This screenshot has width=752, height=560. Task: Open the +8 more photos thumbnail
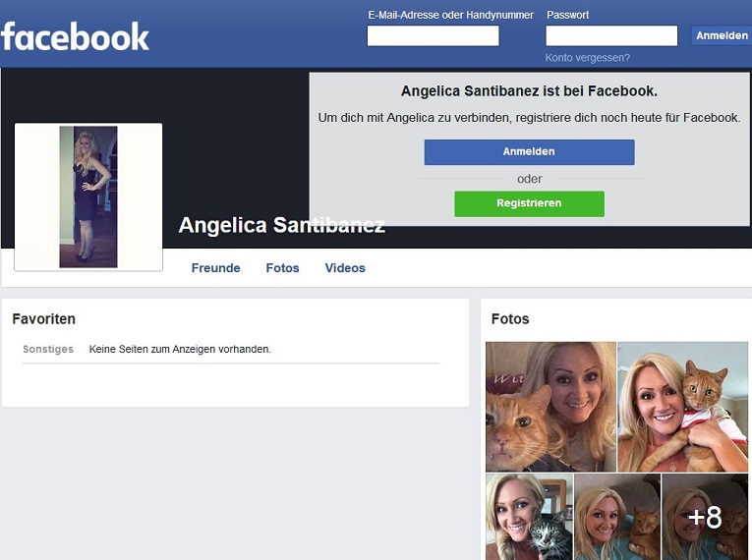(705, 517)
